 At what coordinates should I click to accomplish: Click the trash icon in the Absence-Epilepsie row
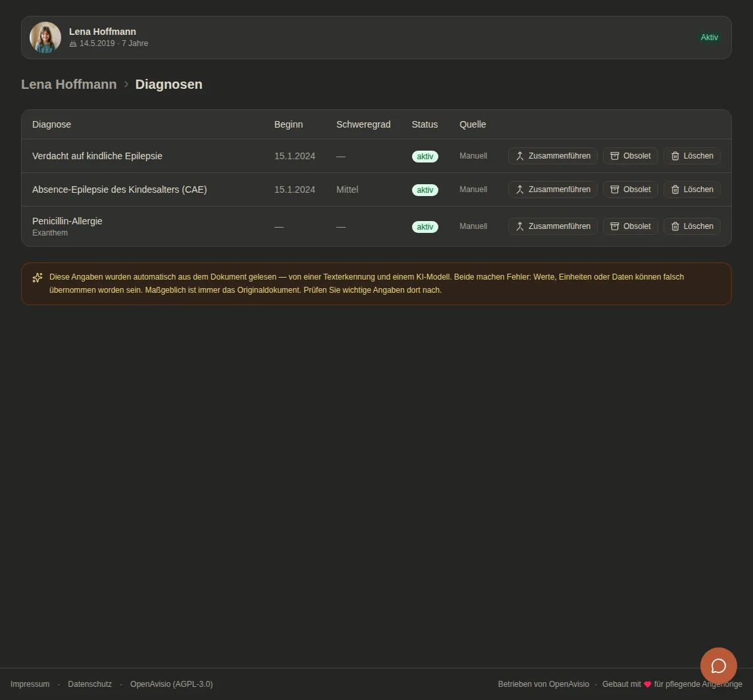(675, 189)
